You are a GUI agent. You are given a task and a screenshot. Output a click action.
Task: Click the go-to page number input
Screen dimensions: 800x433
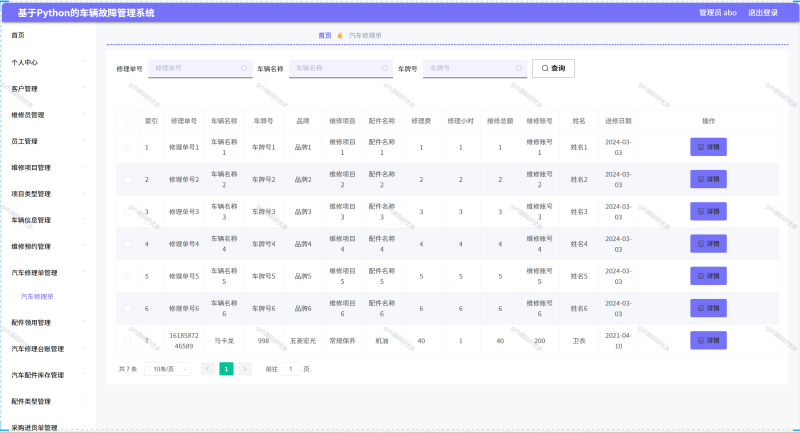point(291,369)
